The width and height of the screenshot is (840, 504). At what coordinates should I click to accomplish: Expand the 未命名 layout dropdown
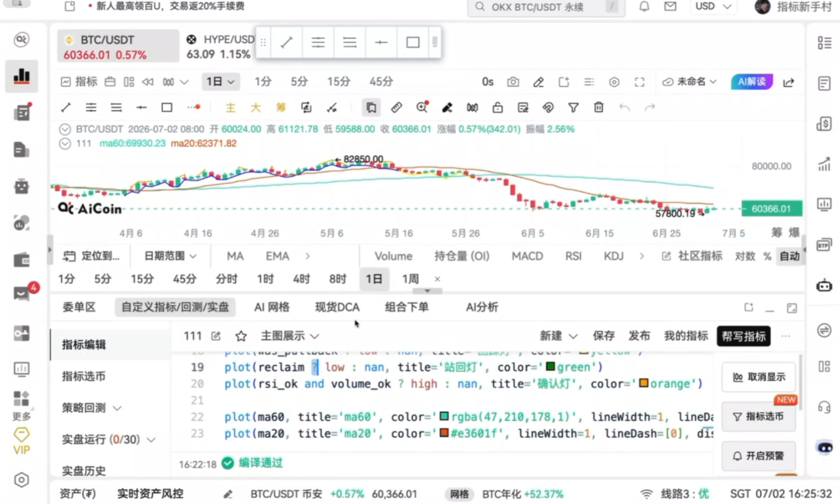[x=689, y=82]
